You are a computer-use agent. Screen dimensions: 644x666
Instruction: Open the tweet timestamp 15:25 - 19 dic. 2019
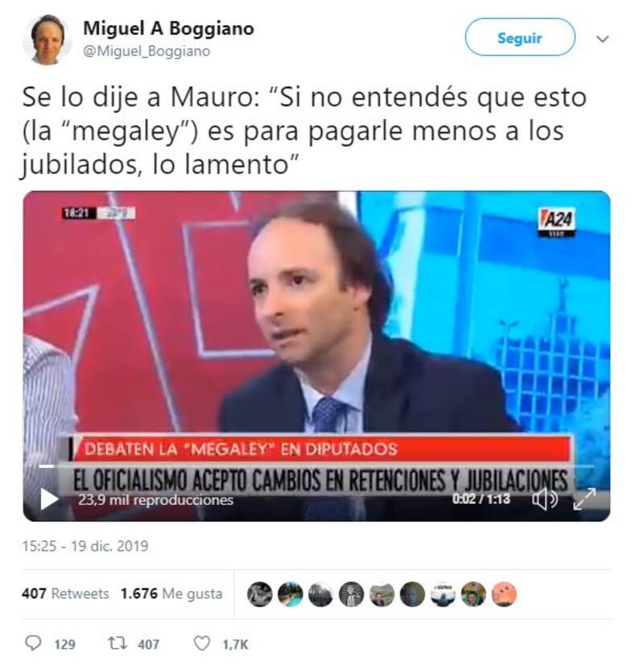coord(85,546)
